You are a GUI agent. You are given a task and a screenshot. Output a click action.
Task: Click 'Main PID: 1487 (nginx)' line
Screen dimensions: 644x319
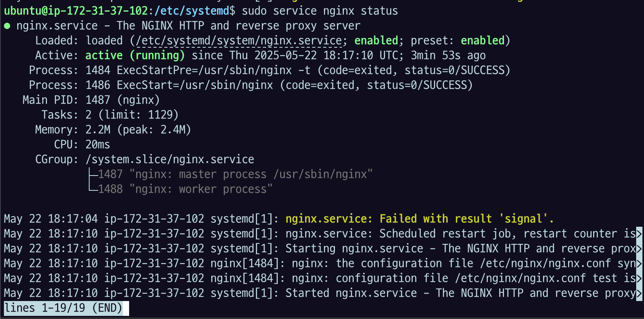(91, 100)
